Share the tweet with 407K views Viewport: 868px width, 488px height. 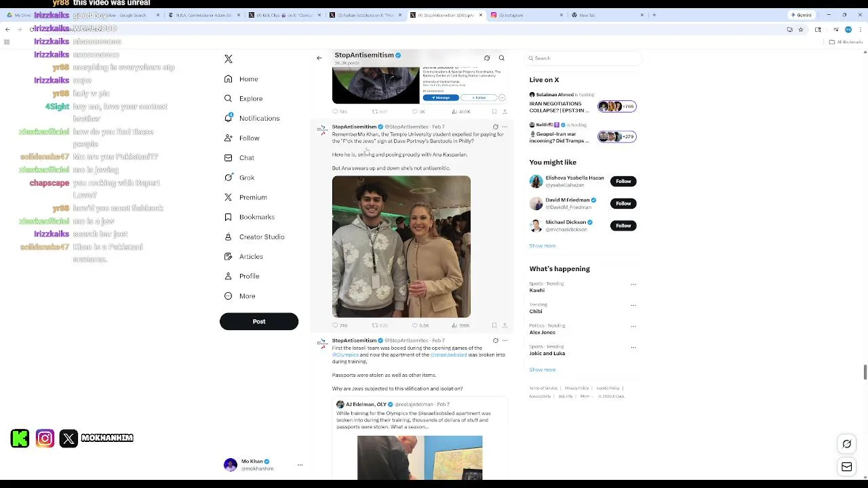tap(505, 111)
